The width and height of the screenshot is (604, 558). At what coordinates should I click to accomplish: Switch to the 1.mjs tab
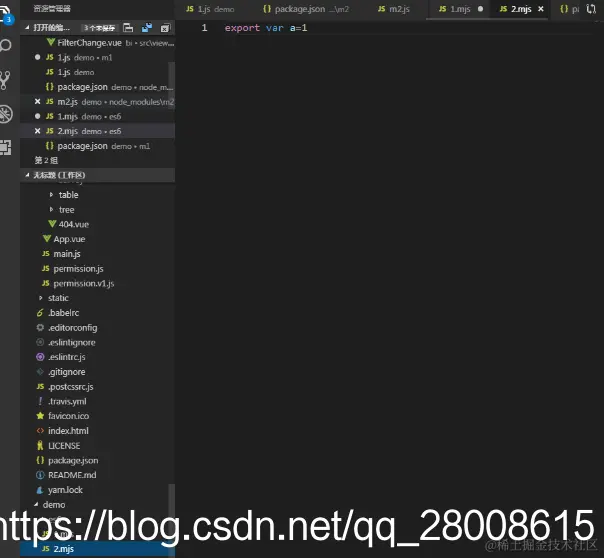(x=460, y=9)
